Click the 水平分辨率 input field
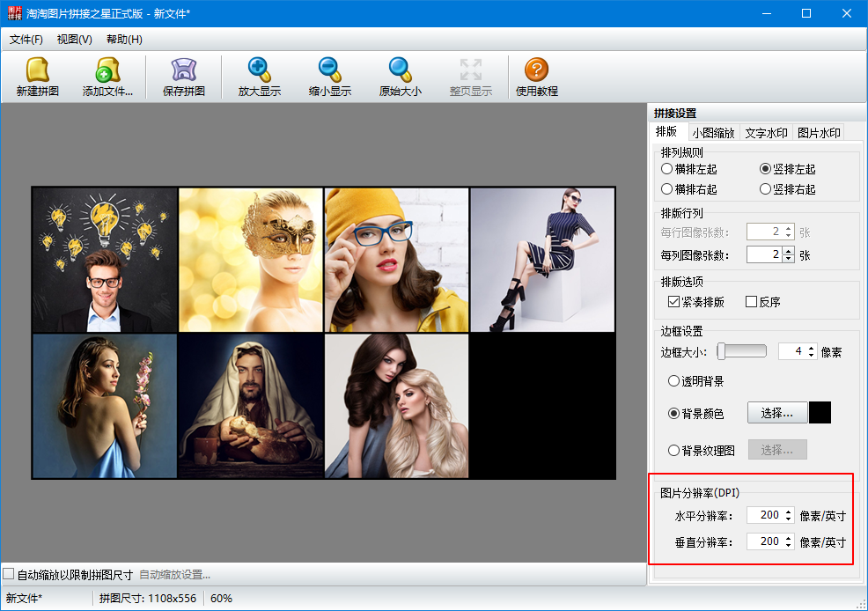The width and height of the screenshot is (868, 611). 764,515
